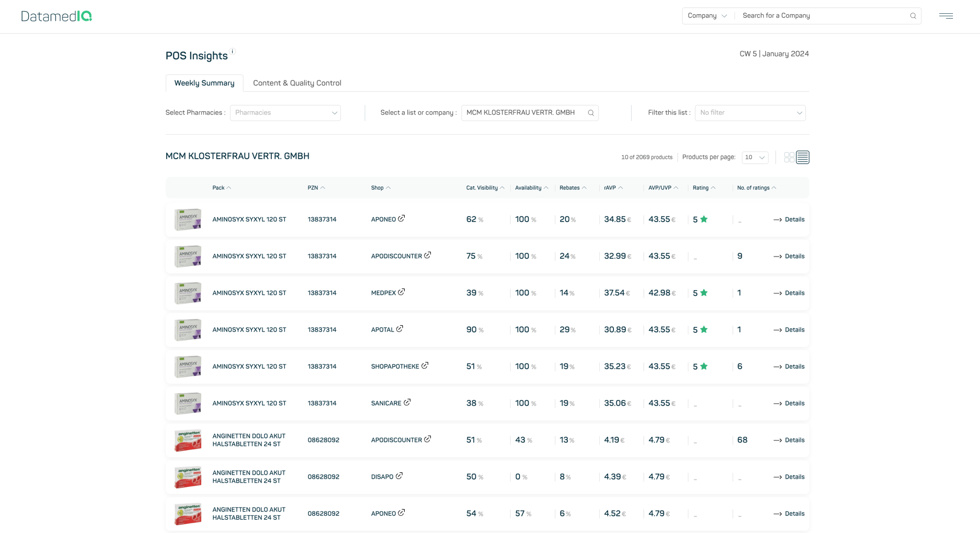Screen dimensions: 980x533
Task: Expand the Pharmacies dropdown
Action: (x=285, y=113)
